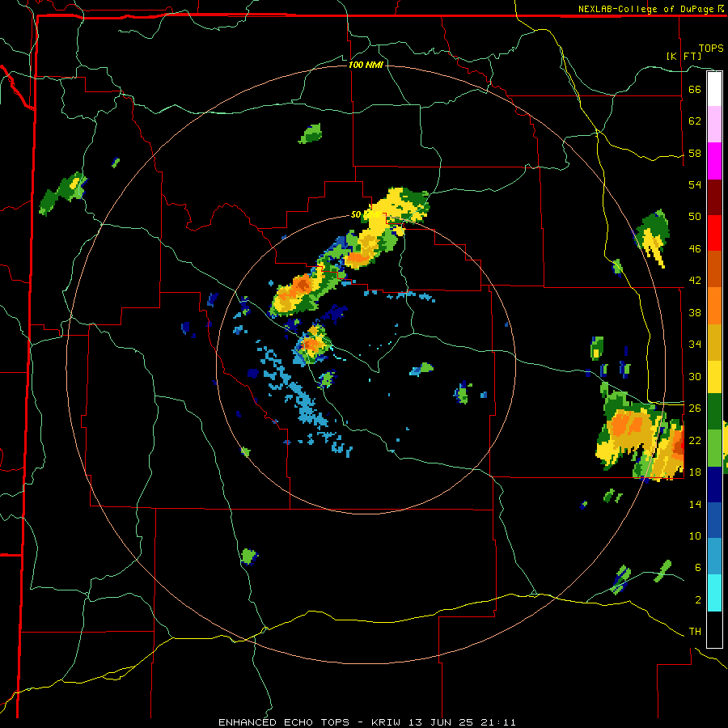Click legend value 6
This screenshot has width=728, height=728.
697,568
